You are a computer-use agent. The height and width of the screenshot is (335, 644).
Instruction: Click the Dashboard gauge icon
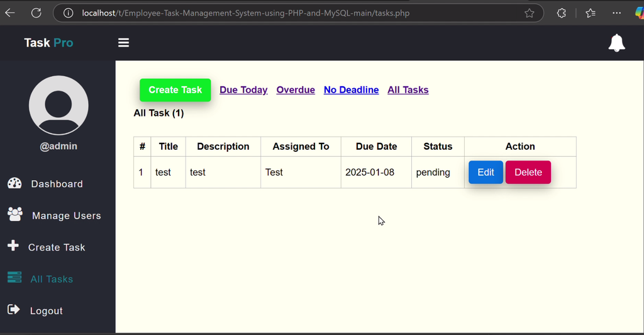pyautogui.click(x=14, y=183)
